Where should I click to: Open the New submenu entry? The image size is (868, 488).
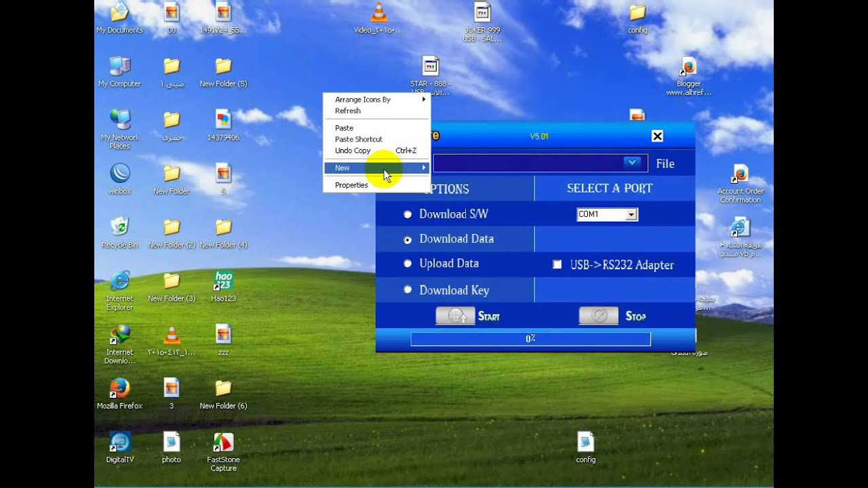point(376,168)
